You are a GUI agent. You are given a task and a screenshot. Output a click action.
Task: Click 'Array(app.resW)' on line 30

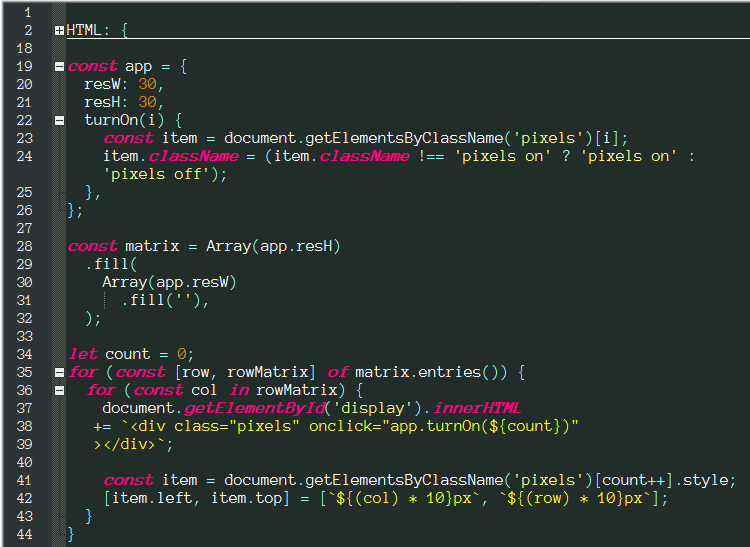169,283
